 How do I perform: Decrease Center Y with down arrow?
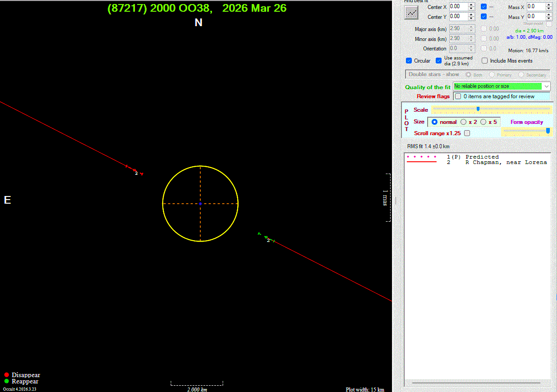click(471, 18)
